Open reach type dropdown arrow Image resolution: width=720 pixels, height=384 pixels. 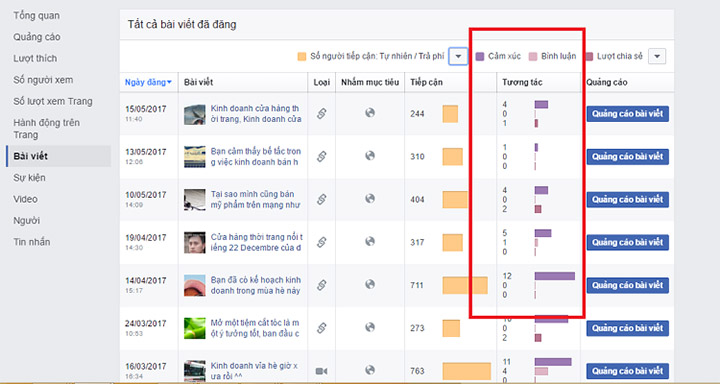[x=458, y=56]
